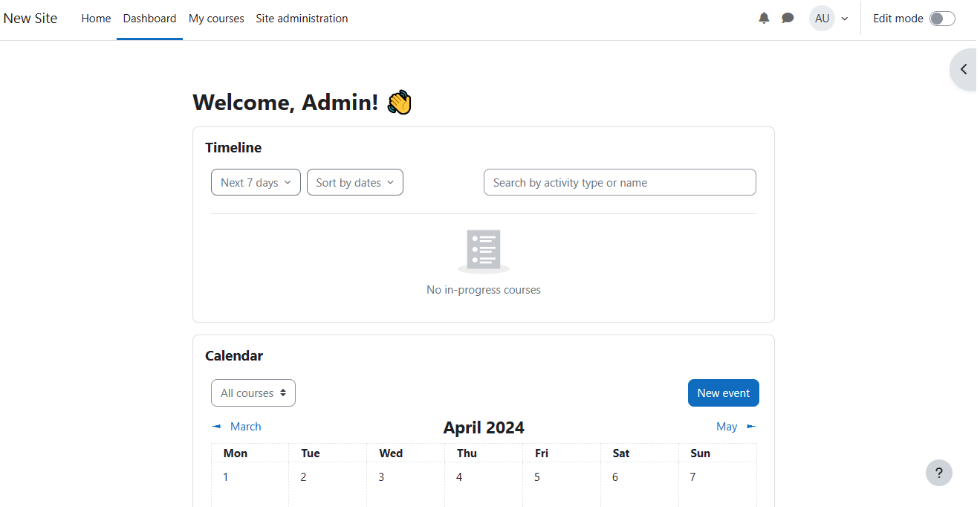The width and height of the screenshot is (980, 507).
Task: Open the messaging chat bubble icon
Action: tap(788, 19)
